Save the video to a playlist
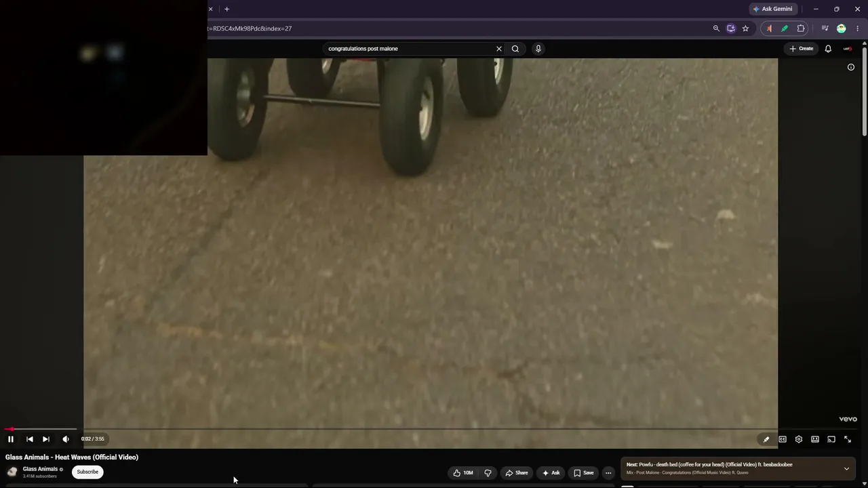The height and width of the screenshot is (488, 868). pos(583,473)
